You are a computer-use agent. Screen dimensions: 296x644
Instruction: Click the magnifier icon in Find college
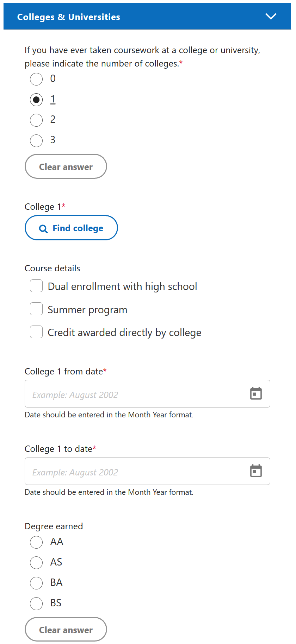point(43,229)
